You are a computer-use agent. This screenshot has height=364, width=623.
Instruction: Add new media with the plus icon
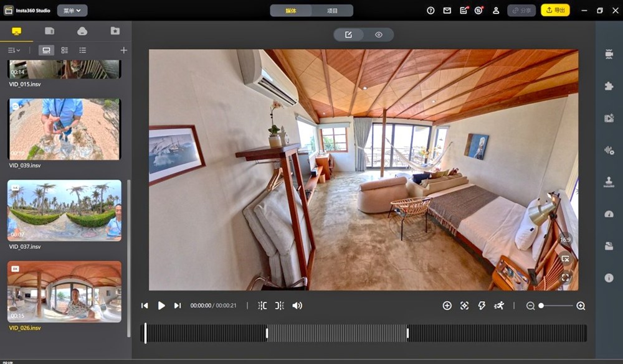[123, 50]
